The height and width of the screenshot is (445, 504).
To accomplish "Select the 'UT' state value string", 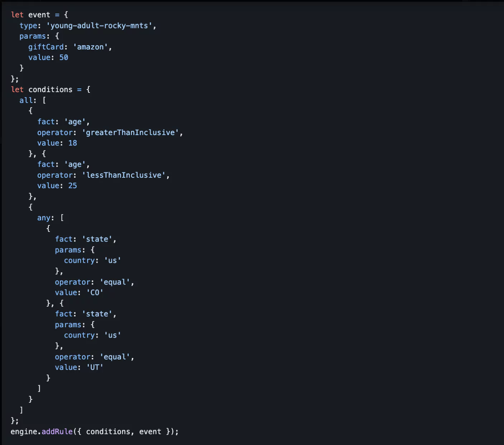I will [x=95, y=367].
